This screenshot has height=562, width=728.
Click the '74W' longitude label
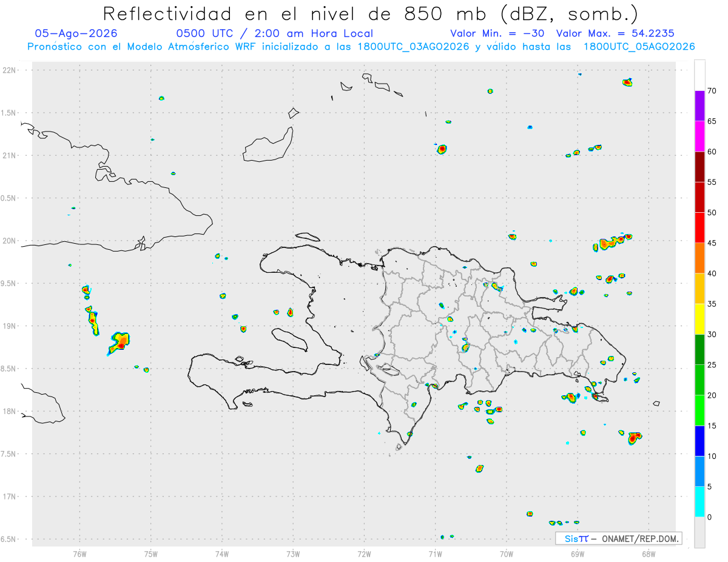coord(222,554)
